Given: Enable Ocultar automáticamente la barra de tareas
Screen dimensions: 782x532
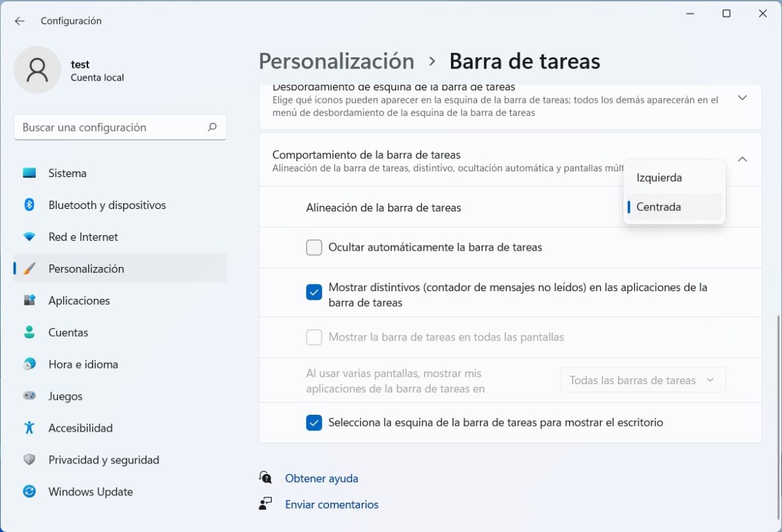Looking at the screenshot, I should point(314,247).
